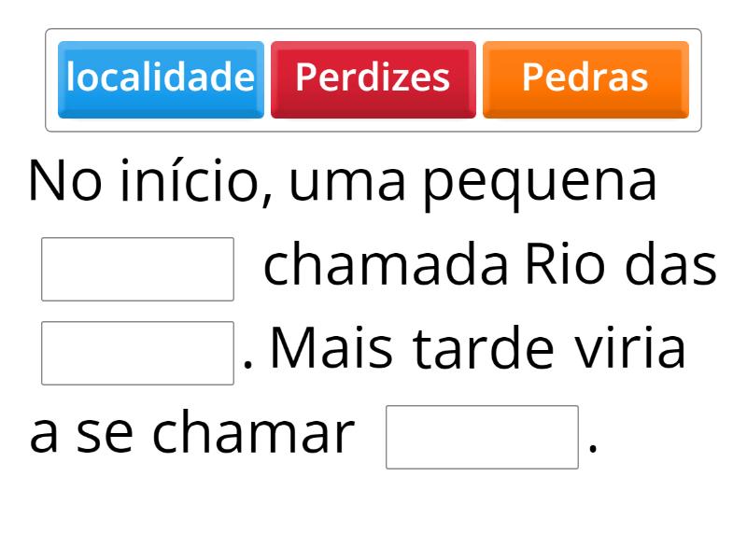Pick the red 'Perdizes' word tile
The width and height of the screenshot is (747, 560).
click(373, 78)
